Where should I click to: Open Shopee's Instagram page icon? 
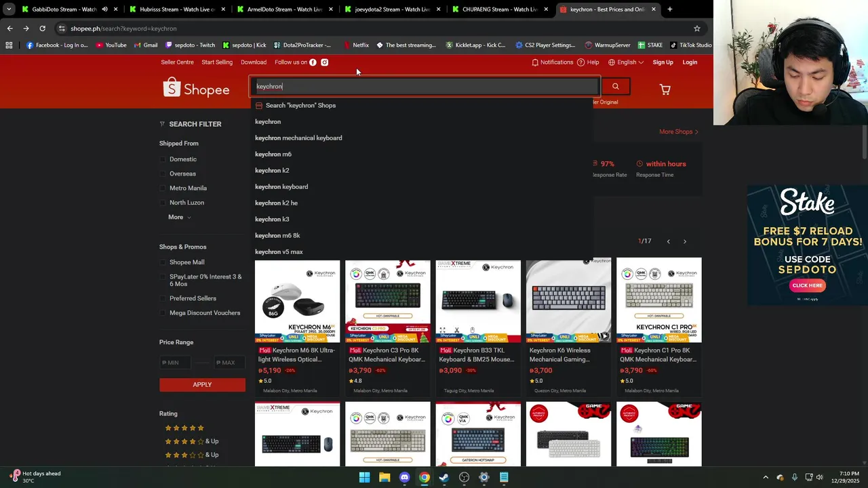325,62
